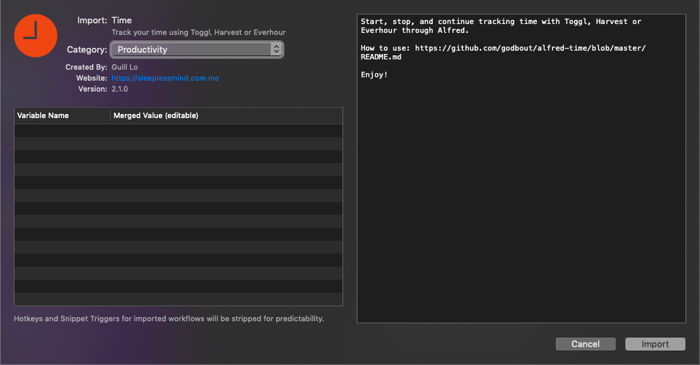
Task: Click the workflow name Time
Action: (121, 21)
